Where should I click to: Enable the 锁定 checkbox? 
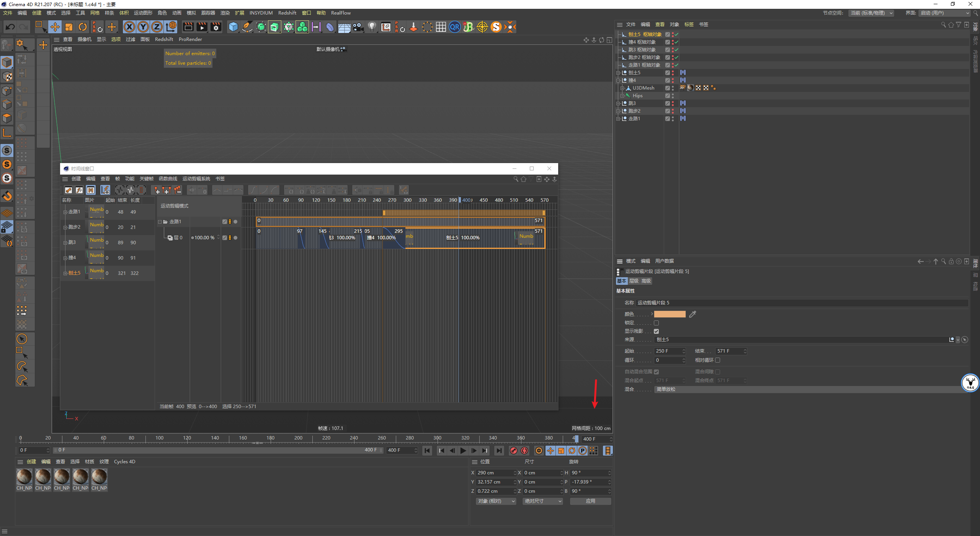pyautogui.click(x=657, y=323)
